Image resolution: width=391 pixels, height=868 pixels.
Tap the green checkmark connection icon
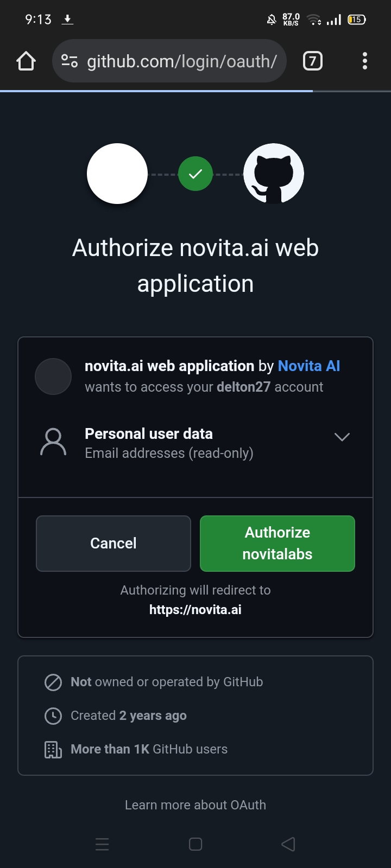click(x=195, y=174)
